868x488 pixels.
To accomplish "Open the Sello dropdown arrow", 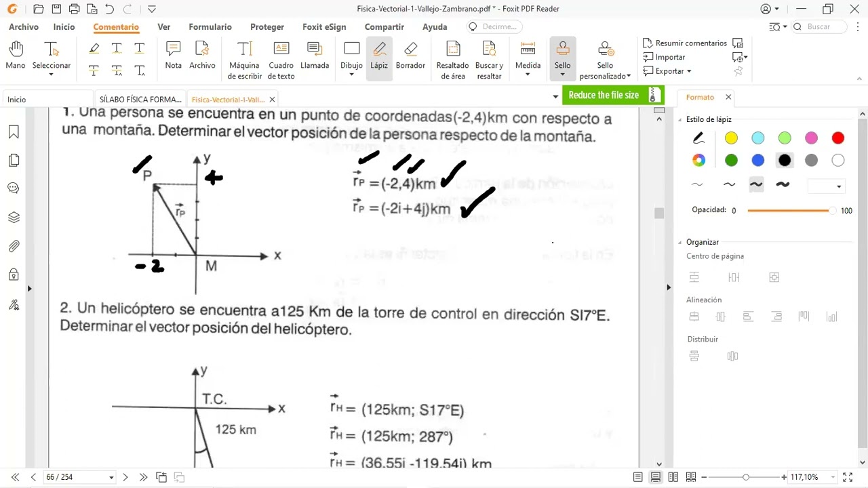I will pyautogui.click(x=562, y=74).
